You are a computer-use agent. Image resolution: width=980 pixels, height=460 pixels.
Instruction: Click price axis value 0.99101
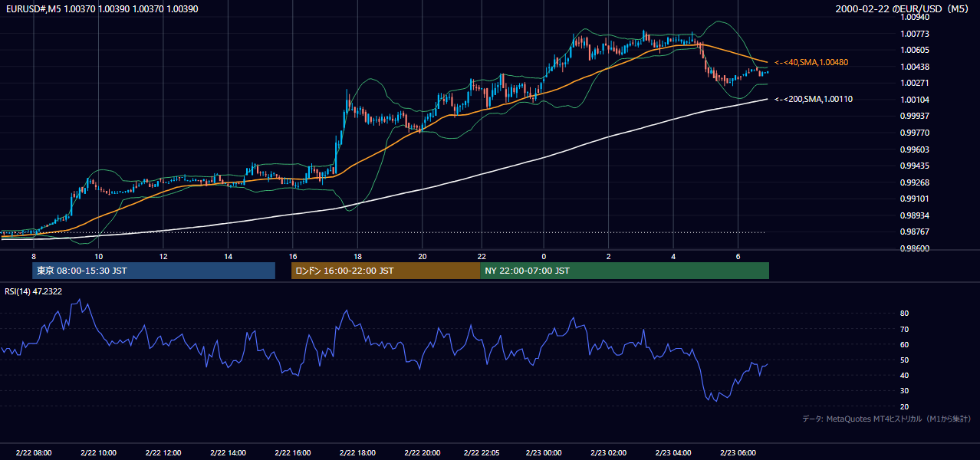pos(915,199)
